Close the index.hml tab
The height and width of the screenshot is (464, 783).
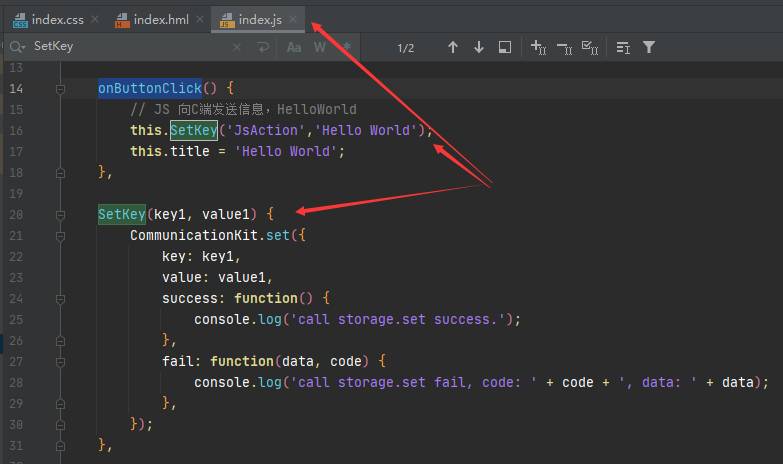200,19
